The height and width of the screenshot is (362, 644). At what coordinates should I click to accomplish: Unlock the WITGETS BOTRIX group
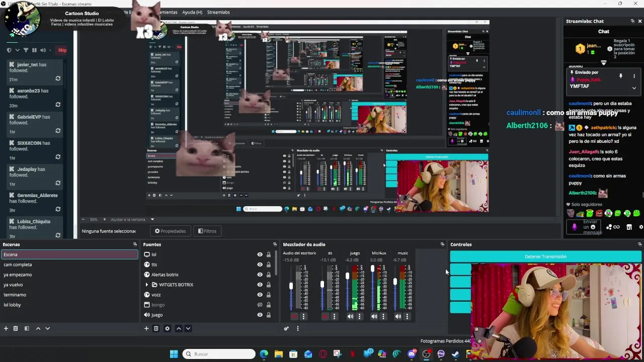click(268, 285)
